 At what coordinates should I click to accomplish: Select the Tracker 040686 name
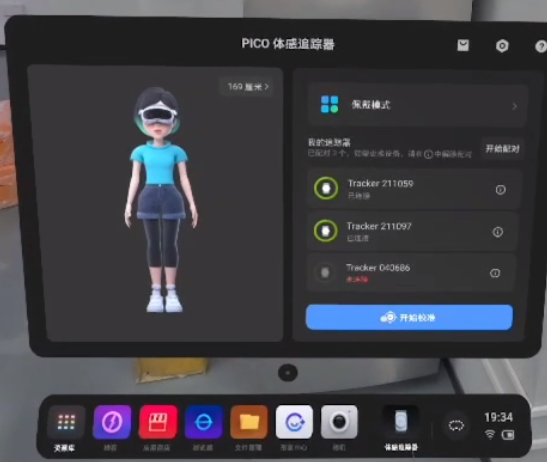[x=378, y=268]
